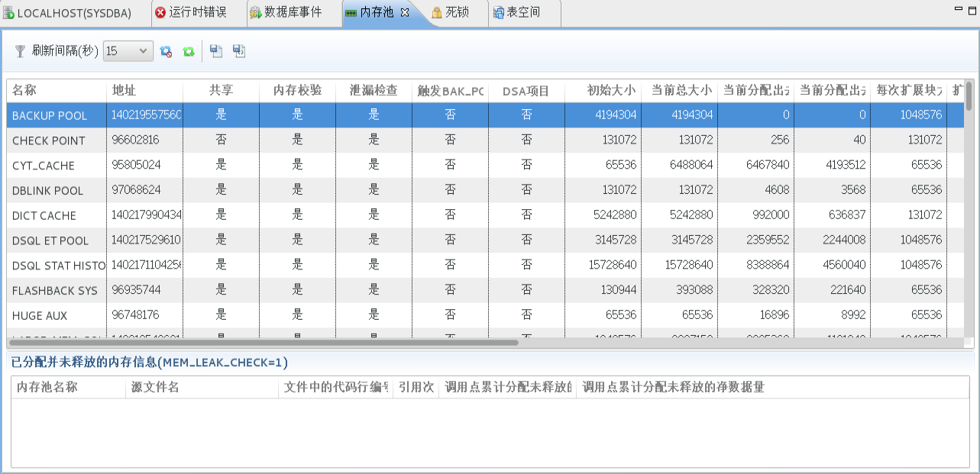Screen dimensions: 980x474
Task: Click the save results icon
Action: tap(215, 52)
